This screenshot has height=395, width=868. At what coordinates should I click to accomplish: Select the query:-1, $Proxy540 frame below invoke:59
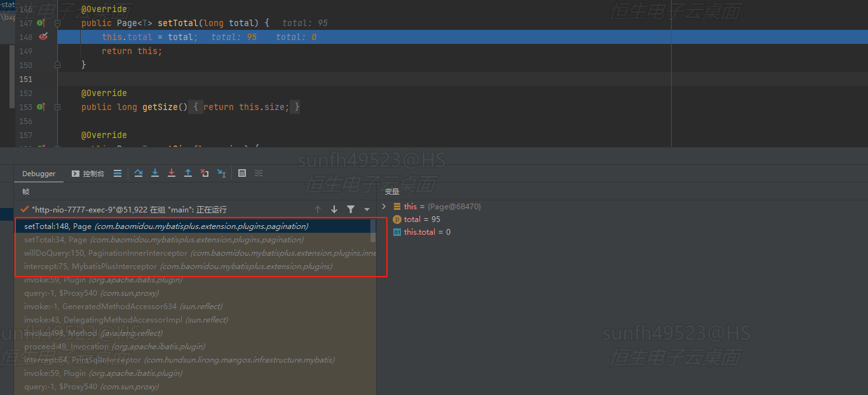tap(196, 293)
